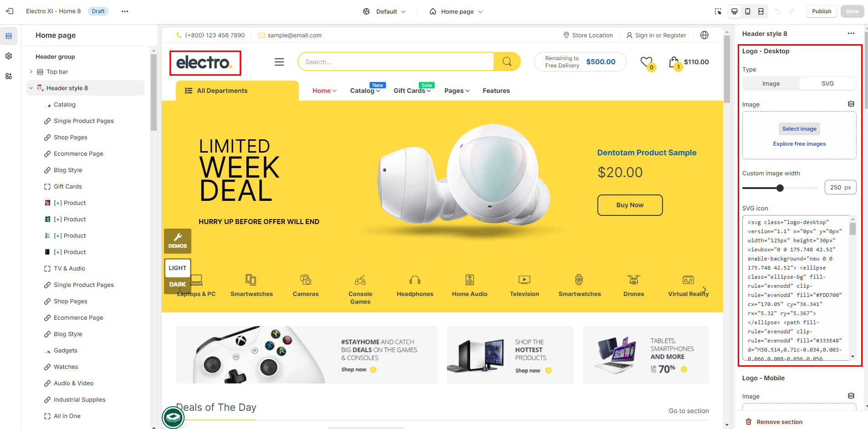The height and width of the screenshot is (429, 868).
Task: Open the theme settings gear icon
Action: 9,56
